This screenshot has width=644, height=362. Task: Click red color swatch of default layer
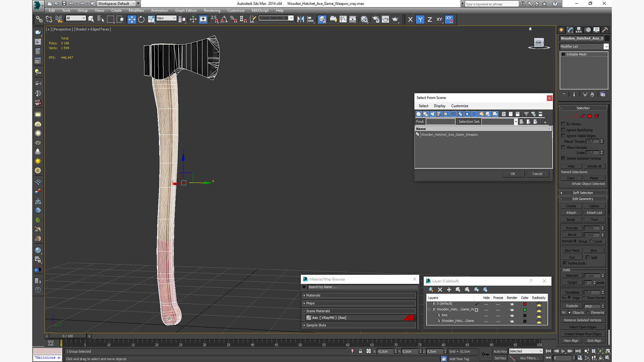click(x=525, y=304)
